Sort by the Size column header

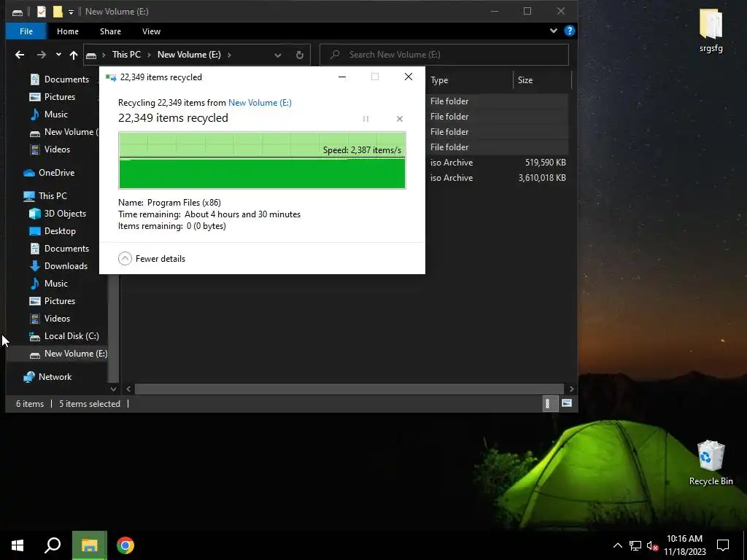(525, 80)
